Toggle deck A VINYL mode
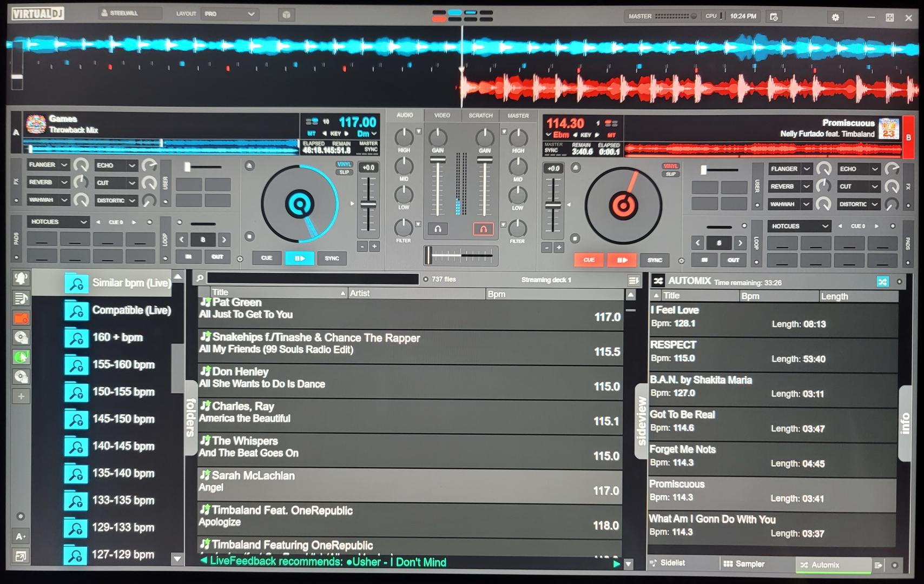This screenshot has height=584, width=924. [x=344, y=164]
